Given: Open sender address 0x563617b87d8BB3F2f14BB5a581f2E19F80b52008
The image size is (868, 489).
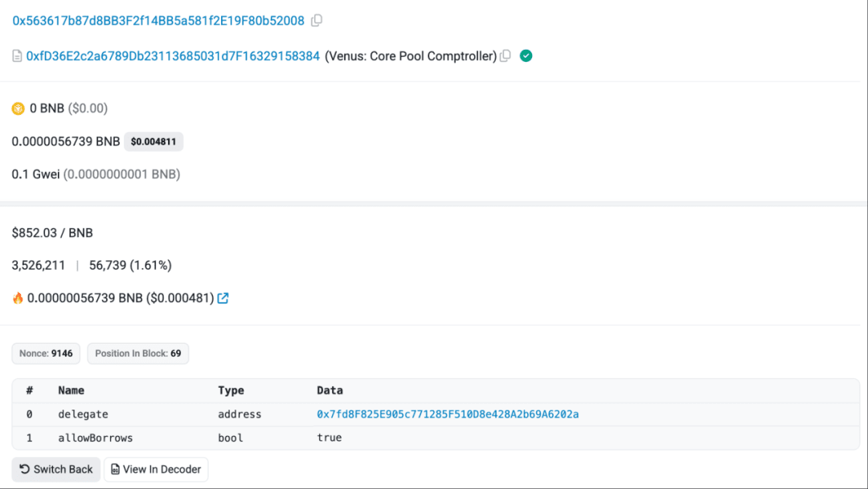Looking at the screenshot, I should (x=158, y=20).
